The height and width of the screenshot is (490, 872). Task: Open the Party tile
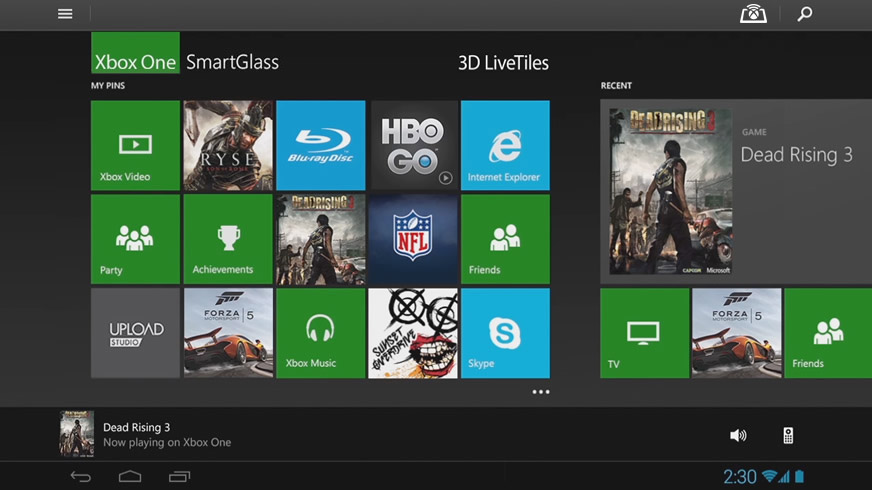point(135,239)
